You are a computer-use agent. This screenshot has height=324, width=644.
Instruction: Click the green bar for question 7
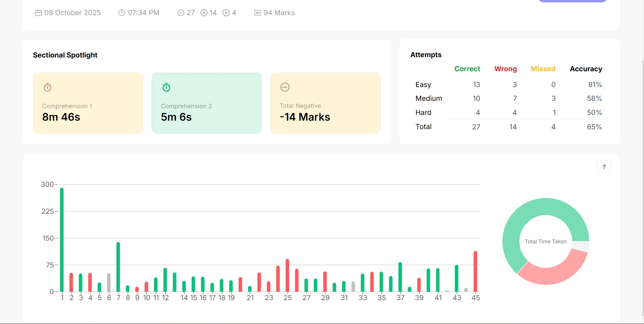118,267
